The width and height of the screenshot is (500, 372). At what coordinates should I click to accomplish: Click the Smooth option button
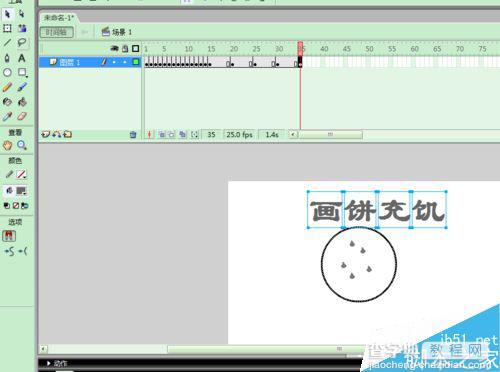(9, 252)
